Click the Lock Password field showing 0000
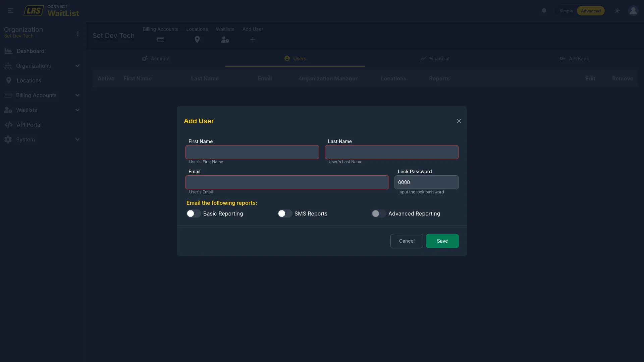Screen dimensions: 644x362 click(427, 182)
